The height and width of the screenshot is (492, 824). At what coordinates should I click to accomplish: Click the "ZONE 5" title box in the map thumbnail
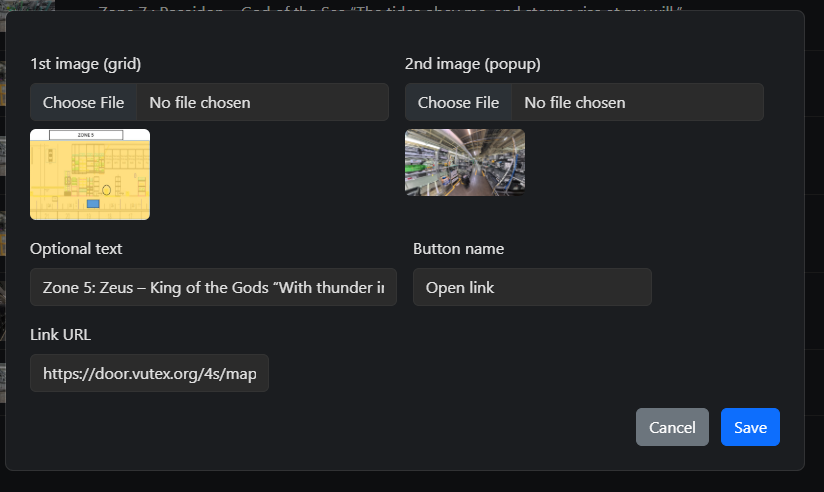[x=86, y=134]
